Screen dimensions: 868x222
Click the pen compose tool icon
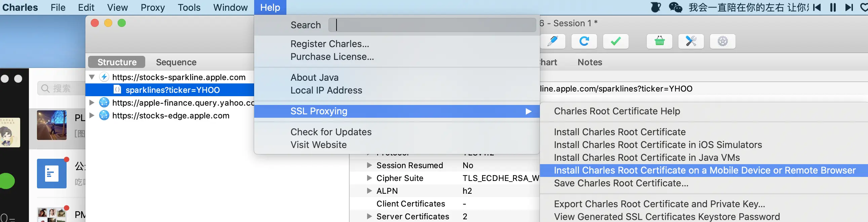point(552,41)
